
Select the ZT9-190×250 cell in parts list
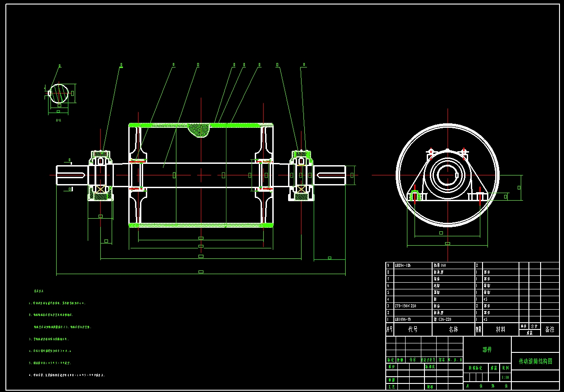406,306
